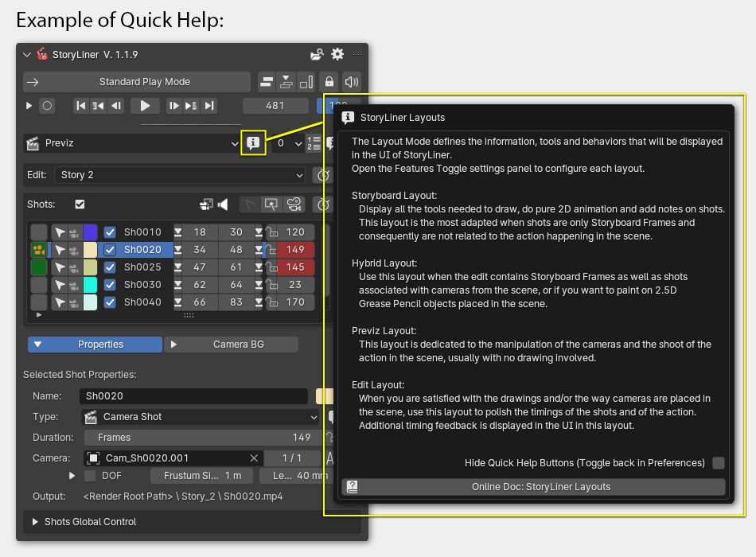Tick Hide Quick Help Buttons checkbox

pyautogui.click(x=719, y=463)
